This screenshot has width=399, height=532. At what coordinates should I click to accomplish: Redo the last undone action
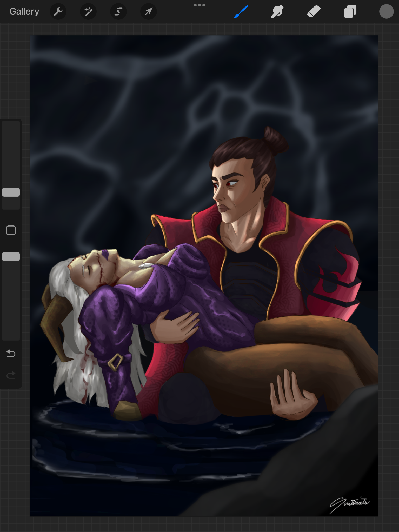(x=11, y=375)
